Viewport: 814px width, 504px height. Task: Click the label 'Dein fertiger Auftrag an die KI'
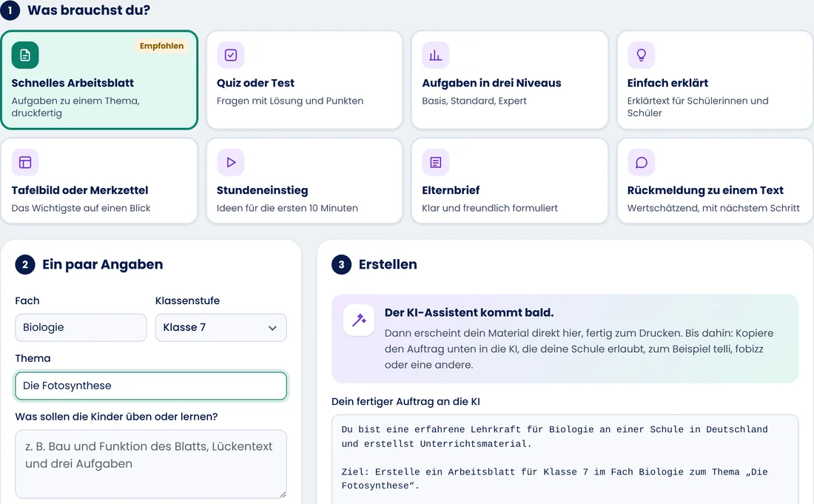click(406, 401)
